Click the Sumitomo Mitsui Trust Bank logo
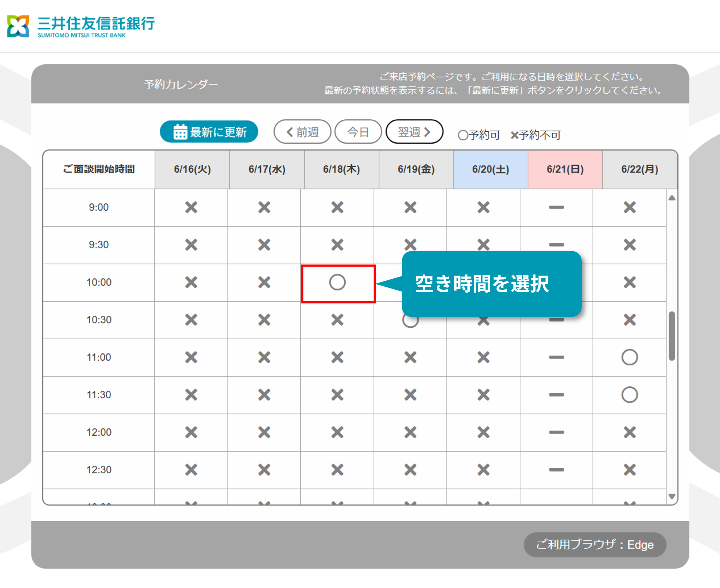The image size is (720, 588). click(x=81, y=26)
